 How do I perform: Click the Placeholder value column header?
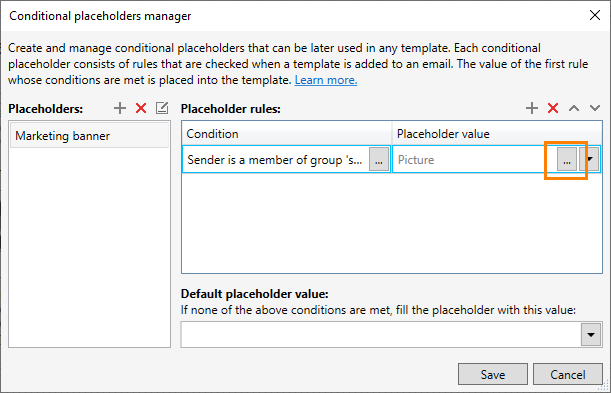pos(497,134)
